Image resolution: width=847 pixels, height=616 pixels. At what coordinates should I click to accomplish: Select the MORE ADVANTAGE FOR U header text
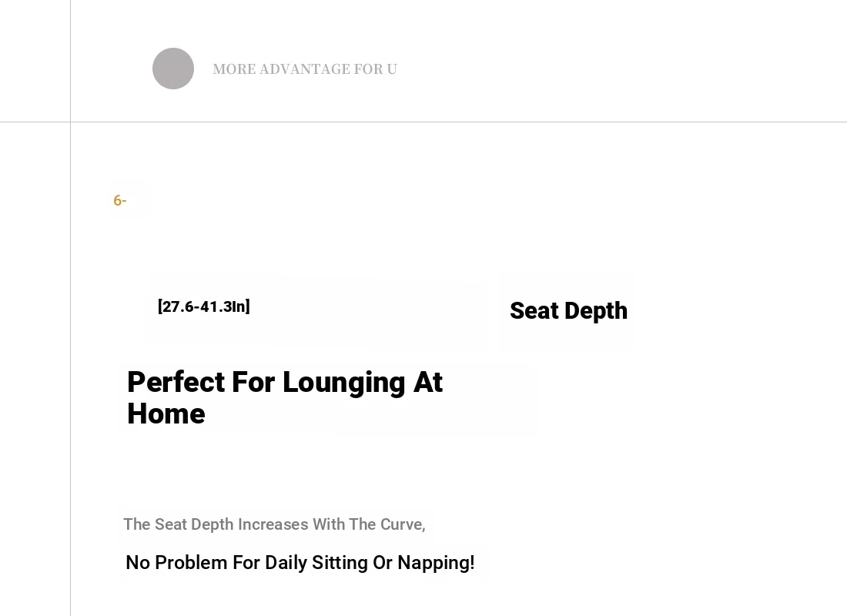(305, 69)
